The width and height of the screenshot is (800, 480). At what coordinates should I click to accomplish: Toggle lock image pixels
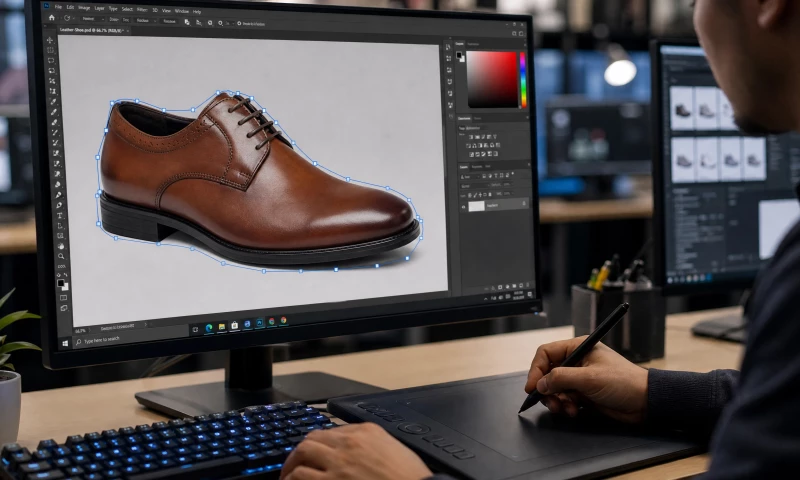pos(475,195)
